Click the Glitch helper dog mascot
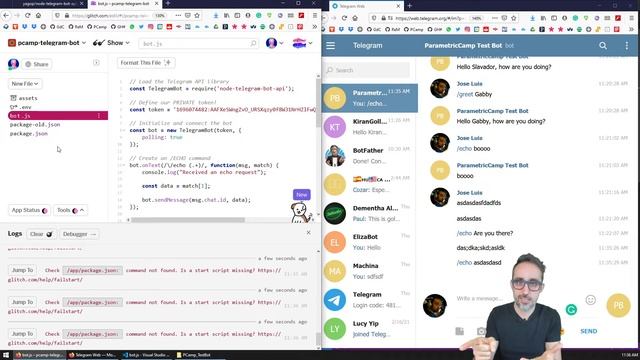640x360 pixels. 300,213
